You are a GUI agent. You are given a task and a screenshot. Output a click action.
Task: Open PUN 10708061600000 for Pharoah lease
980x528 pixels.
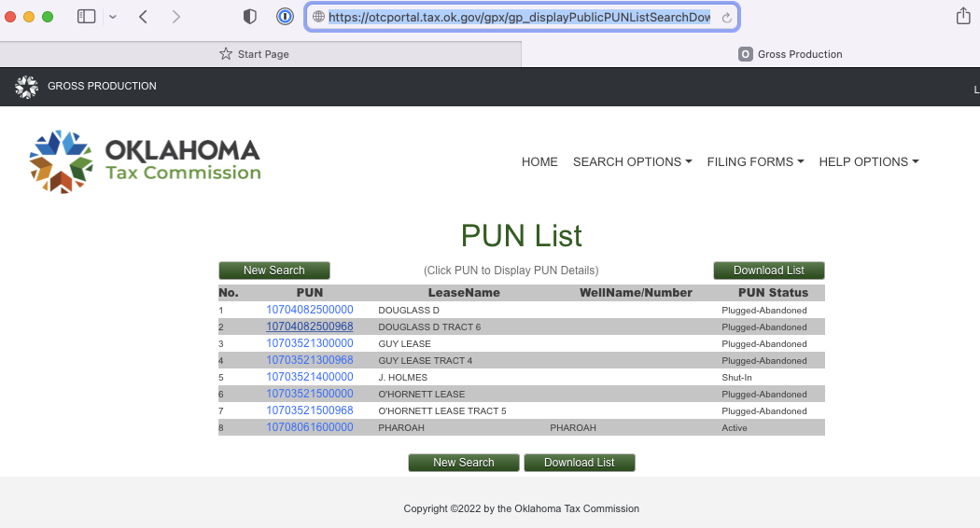[310, 427]
